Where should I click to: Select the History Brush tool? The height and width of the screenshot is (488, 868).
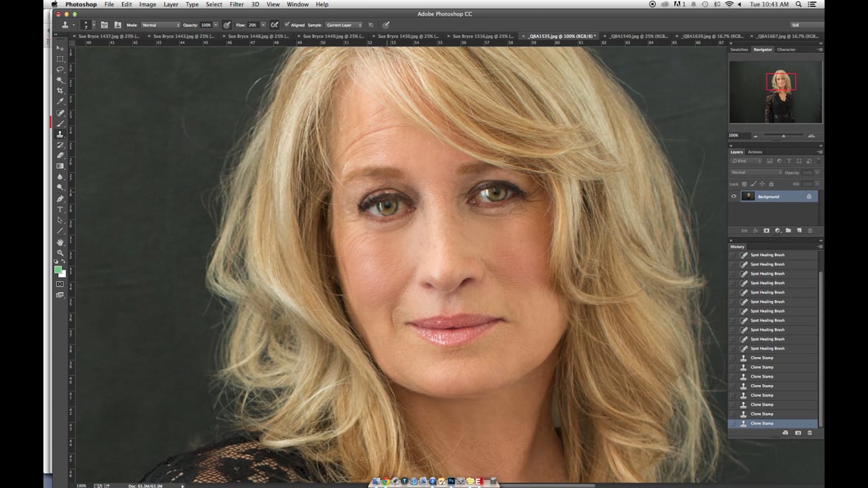[60, 144]
